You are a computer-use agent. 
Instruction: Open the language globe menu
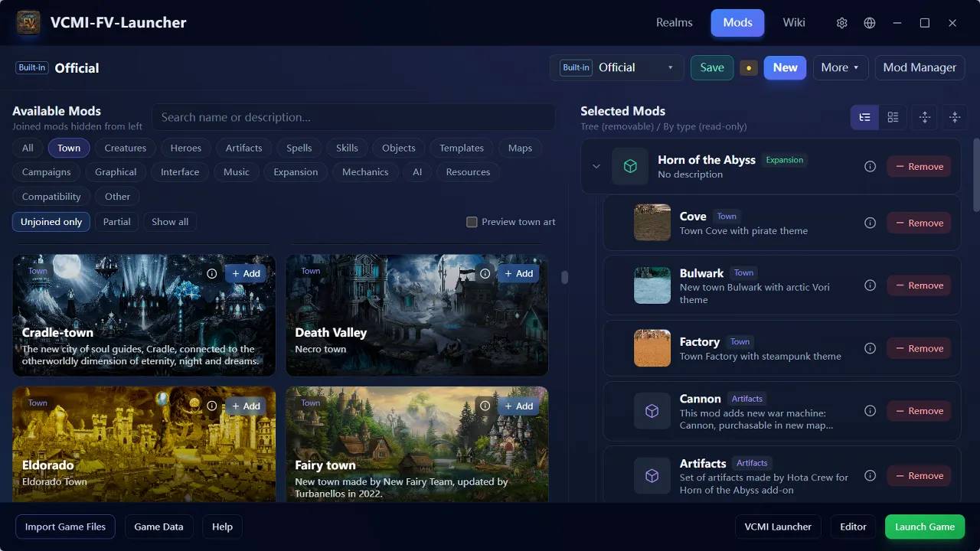(870, 23)
